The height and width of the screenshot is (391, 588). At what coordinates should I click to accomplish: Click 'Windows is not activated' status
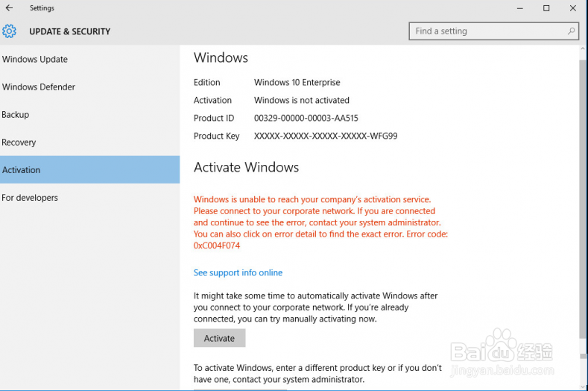(x=302, y=100)
